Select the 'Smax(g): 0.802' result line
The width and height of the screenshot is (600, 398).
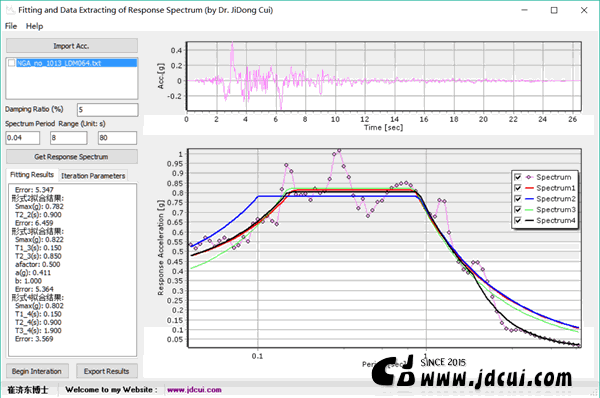pyautogui.click(x=39, y=306)
